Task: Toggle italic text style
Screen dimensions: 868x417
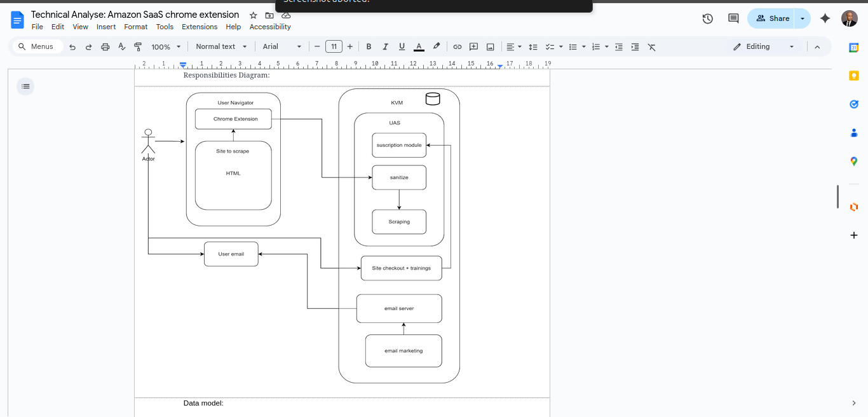Action: tap(385, 47)
